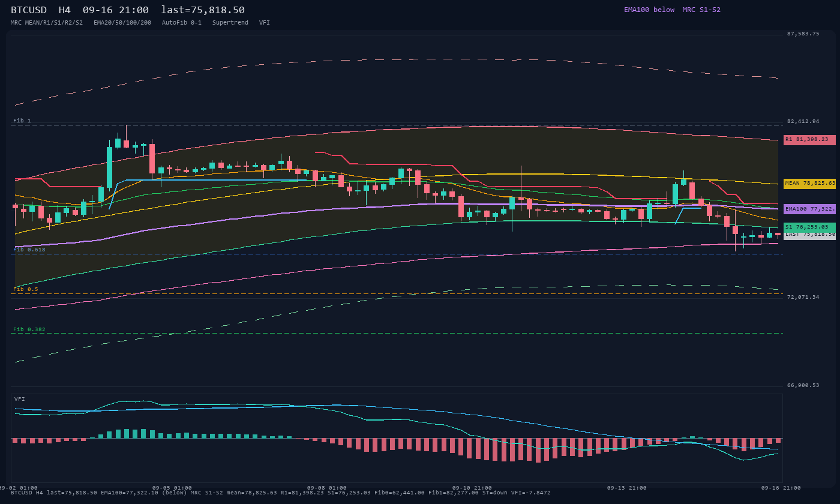Click the S1 76,253.03 green price tag
The height and width of the screenshot is (504, 840).
click(809, 227)
